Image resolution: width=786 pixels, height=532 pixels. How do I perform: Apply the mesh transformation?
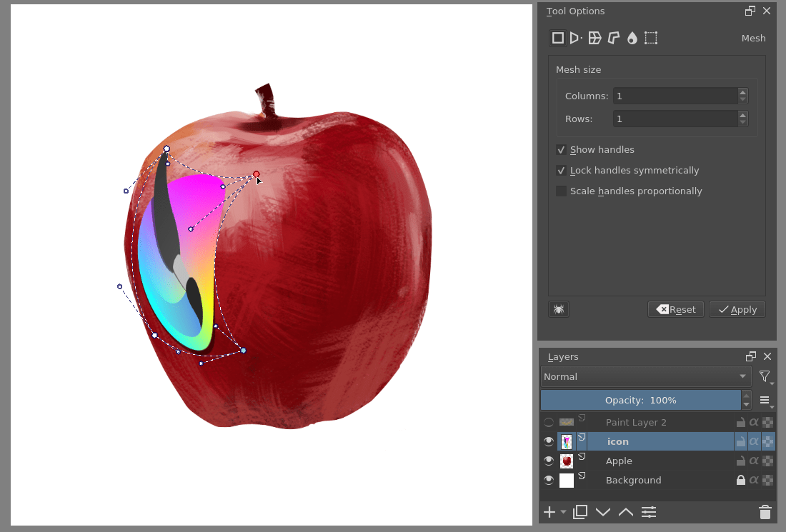[x=737, y=309]
